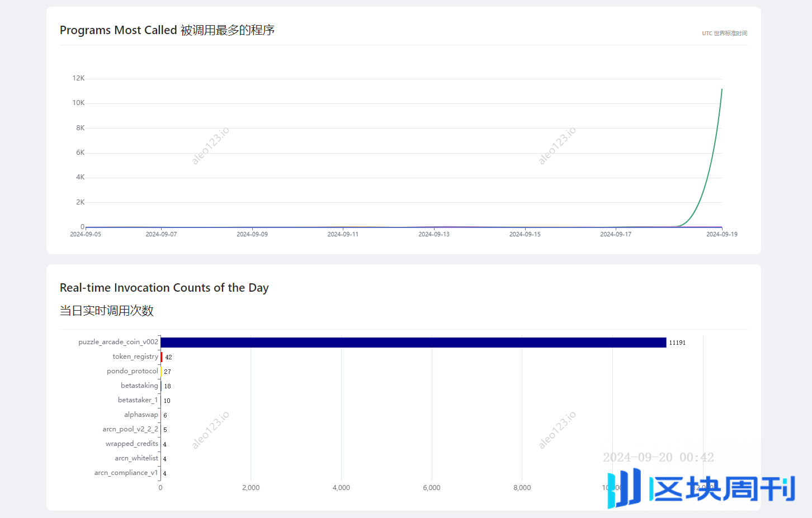Click the wrapped_credits row label
Screen dimensions: 812x518
(132, 444)
